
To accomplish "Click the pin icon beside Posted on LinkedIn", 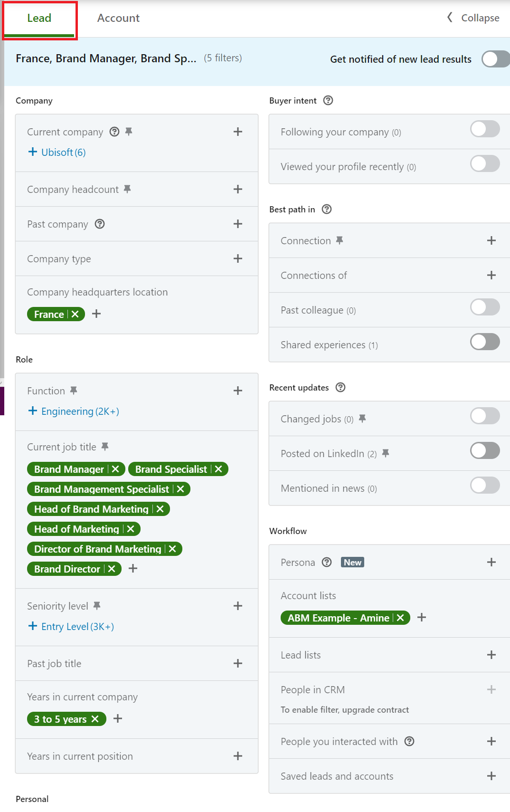I will [386, 453].
